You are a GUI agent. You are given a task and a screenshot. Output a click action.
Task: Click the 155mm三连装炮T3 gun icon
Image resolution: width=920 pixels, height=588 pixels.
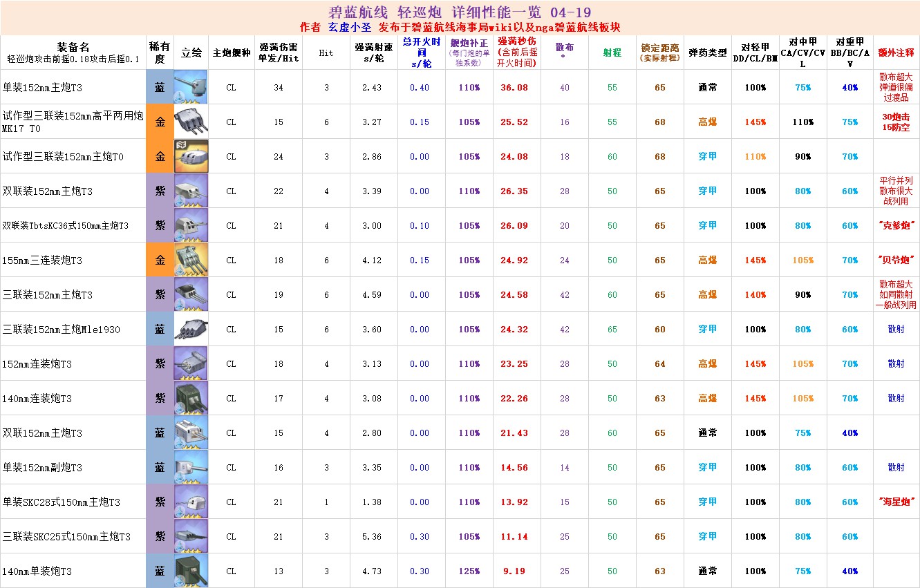click(191, 260)
